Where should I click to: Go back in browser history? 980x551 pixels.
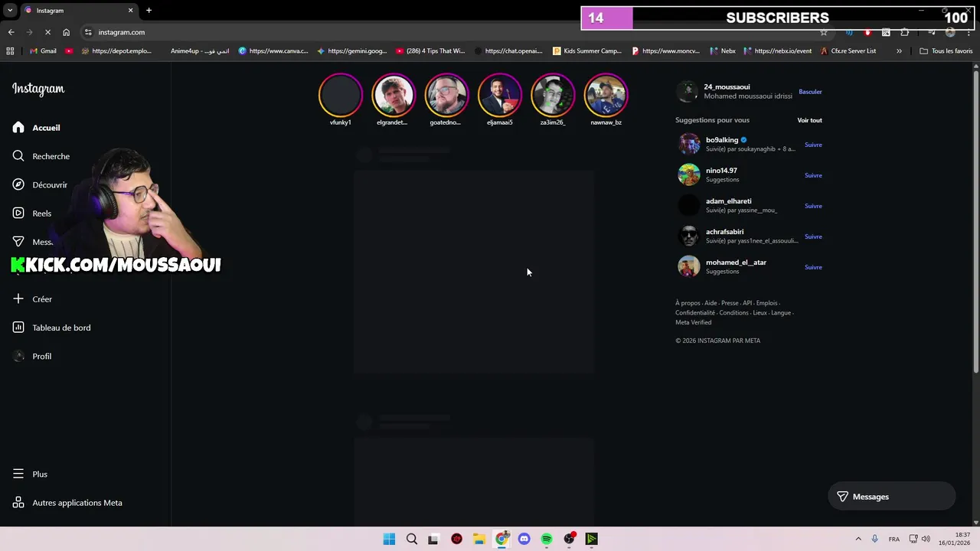point(11,32)
